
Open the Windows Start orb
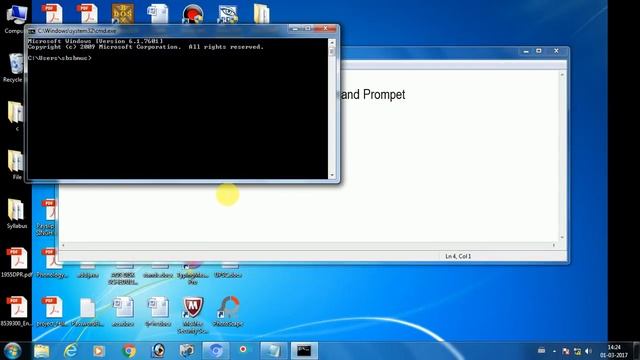coord(12,351)
